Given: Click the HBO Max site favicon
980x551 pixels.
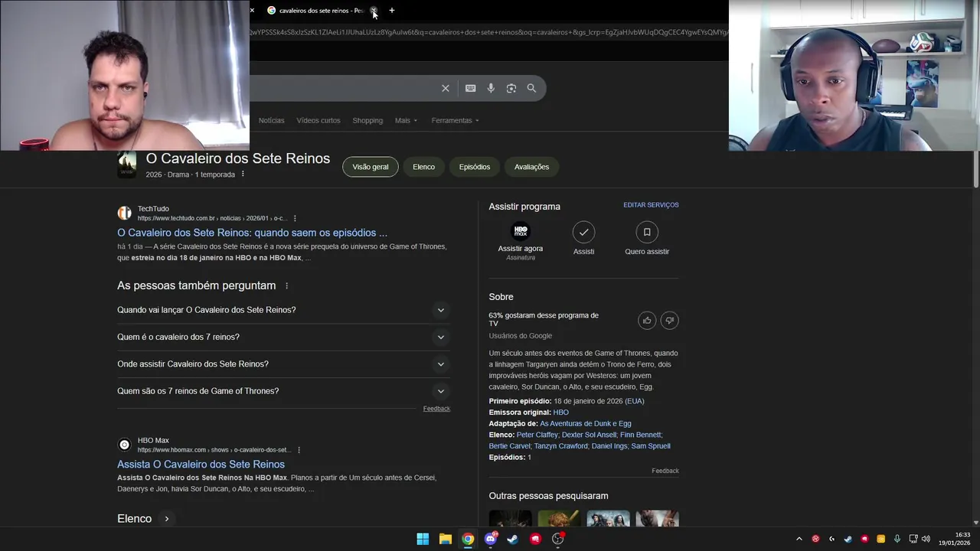Looking at the screenshot, I should coord(124,445).
